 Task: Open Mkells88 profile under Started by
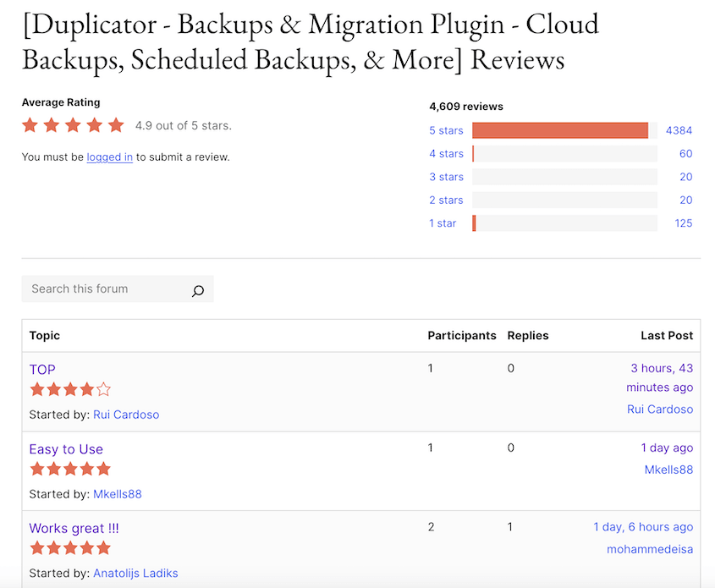[117, 494]
